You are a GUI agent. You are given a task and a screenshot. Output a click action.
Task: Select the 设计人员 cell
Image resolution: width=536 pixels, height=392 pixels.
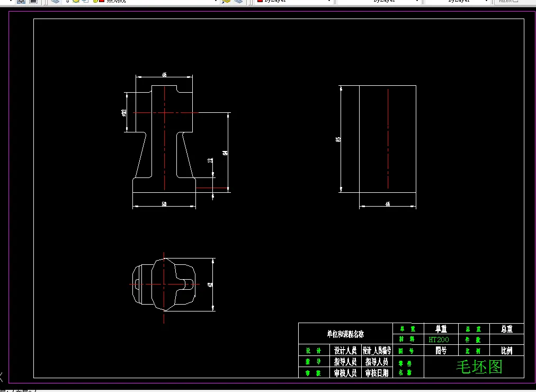[345, 350]
